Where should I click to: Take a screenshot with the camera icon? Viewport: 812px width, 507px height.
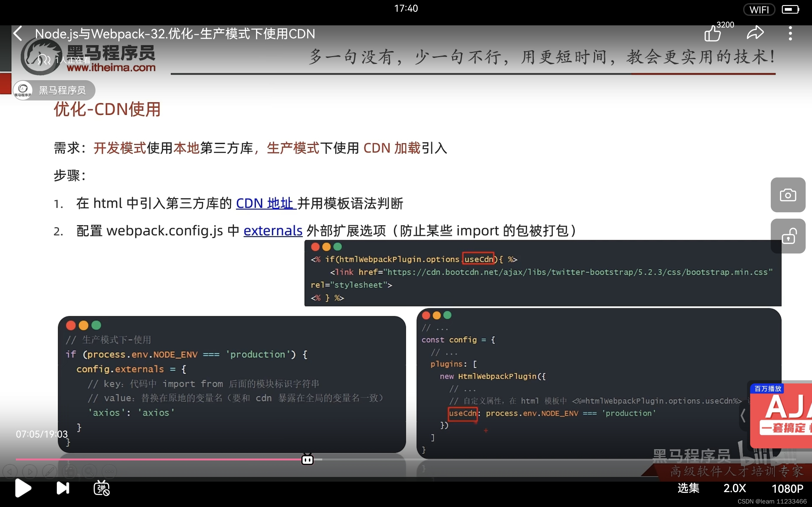pyautogui.click(x=788, y=195)
